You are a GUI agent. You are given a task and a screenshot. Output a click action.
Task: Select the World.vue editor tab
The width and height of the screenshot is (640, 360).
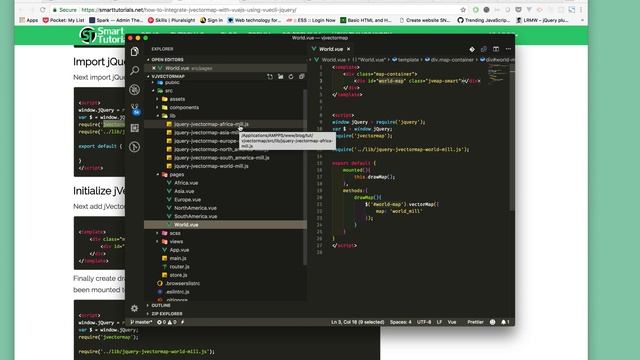pos(331,49)
